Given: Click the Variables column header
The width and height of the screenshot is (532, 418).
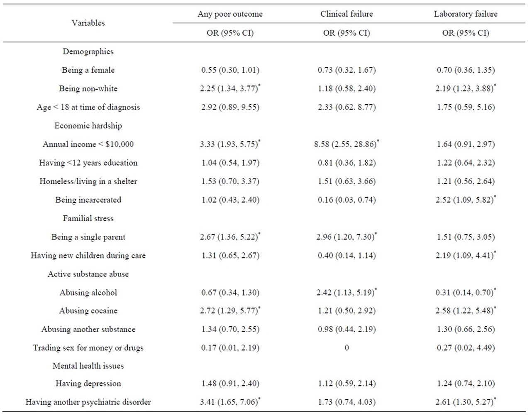Looking at the screenshot, I should tap(88, 23).
